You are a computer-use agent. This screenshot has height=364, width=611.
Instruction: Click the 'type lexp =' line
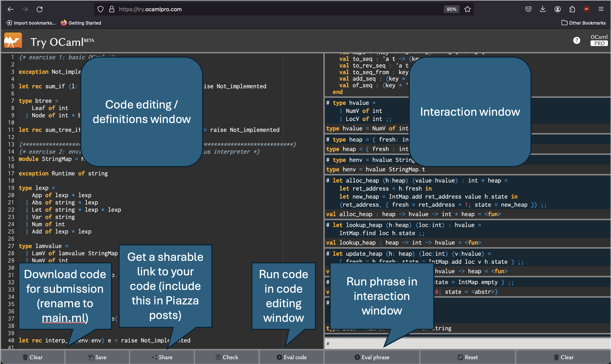[x=37, y=188]
